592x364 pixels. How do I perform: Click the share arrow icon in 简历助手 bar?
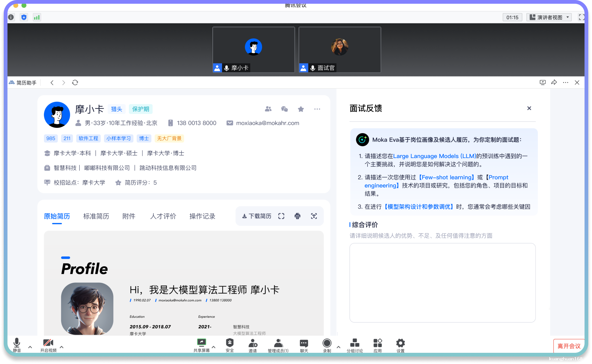(x=554, y=82)
